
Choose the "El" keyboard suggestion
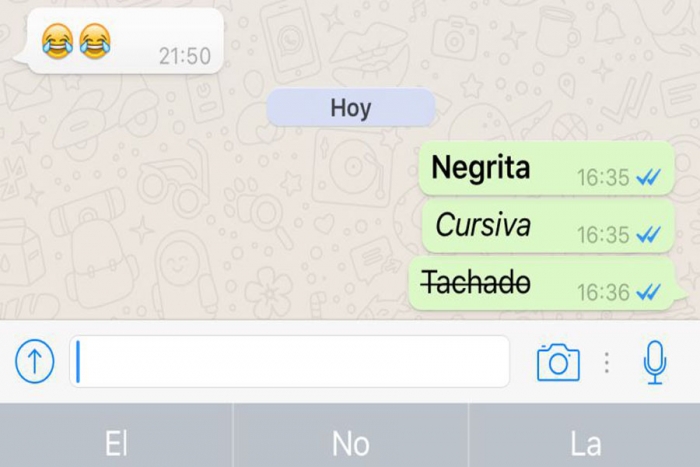click(x=117, y=444)
